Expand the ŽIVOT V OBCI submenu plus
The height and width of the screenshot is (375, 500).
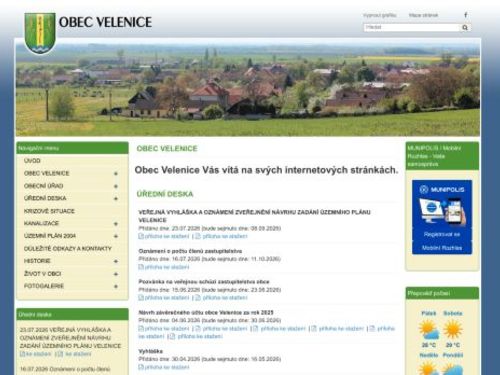[x=116, y=274]
